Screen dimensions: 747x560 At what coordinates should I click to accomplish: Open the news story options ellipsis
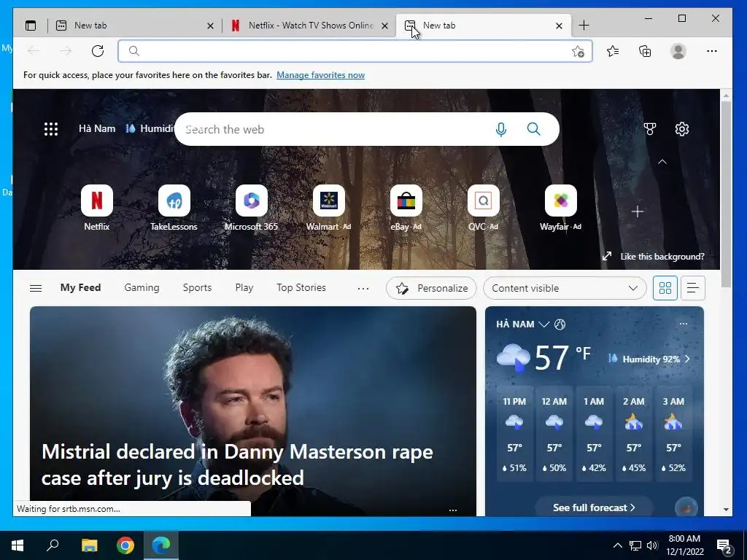(453, 510)
